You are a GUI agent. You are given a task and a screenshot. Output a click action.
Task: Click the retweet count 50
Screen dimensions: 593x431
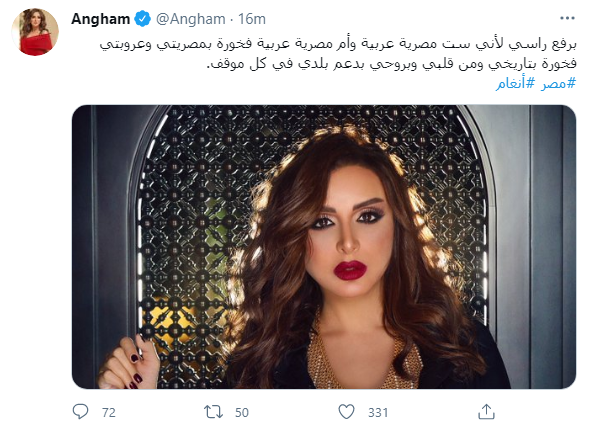(242, 412)
